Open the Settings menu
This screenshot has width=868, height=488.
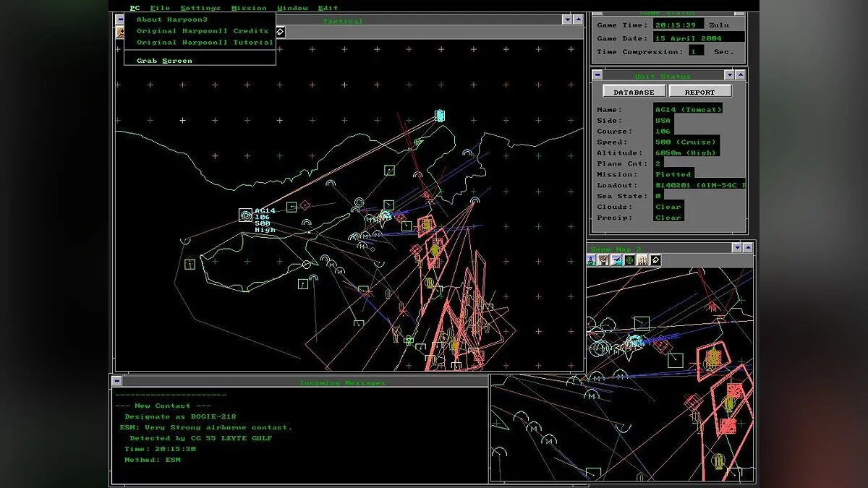pyautogui.click(x=200, y=8)
